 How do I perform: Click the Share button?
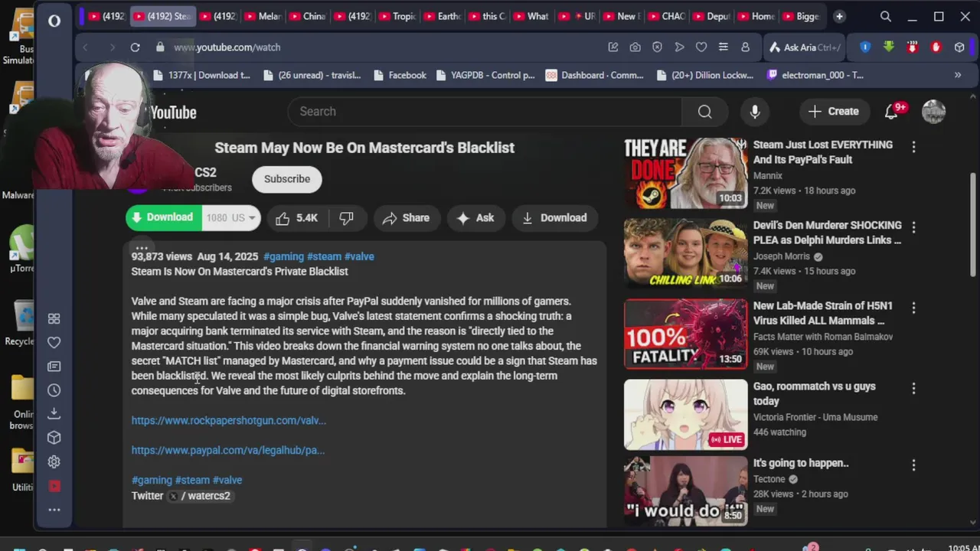point(407,218)
